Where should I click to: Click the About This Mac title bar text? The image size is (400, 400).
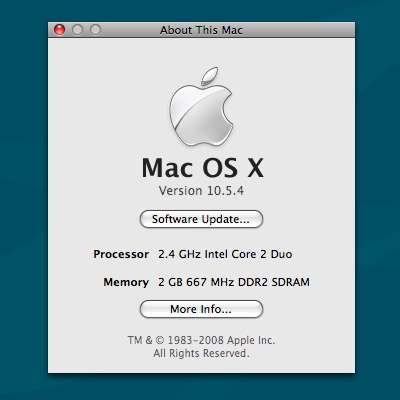(201, 30)
